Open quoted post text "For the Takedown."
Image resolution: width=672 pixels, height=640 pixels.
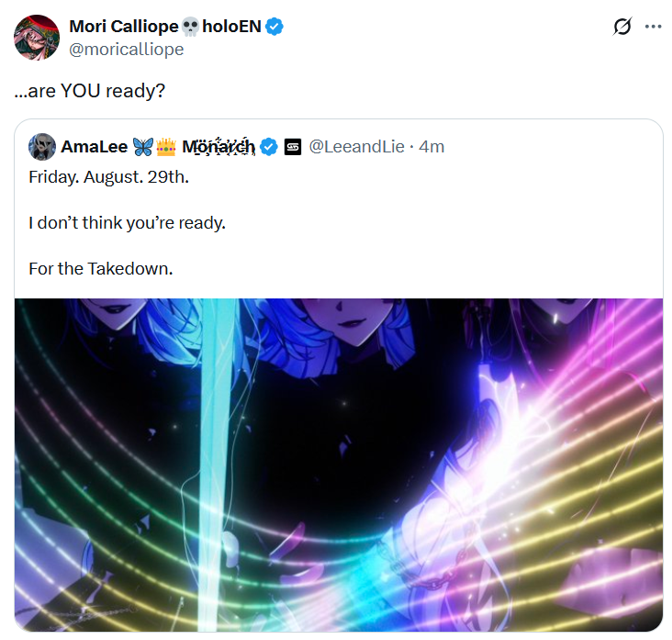click(101, 269)
